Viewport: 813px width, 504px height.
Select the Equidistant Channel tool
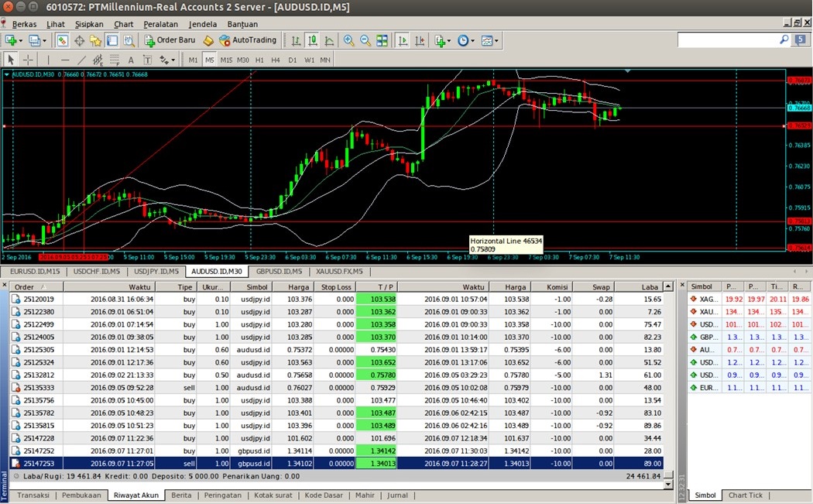click(98, 60)
